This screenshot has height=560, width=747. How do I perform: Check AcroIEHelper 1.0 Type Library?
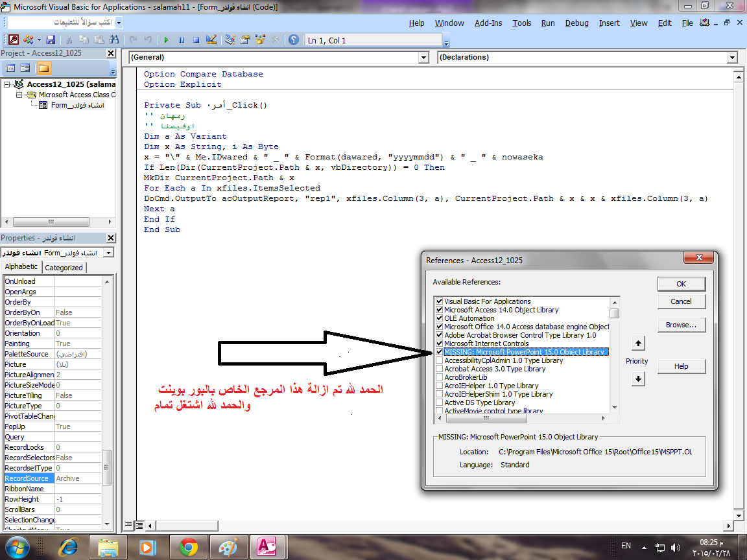[x=439, y=386]
